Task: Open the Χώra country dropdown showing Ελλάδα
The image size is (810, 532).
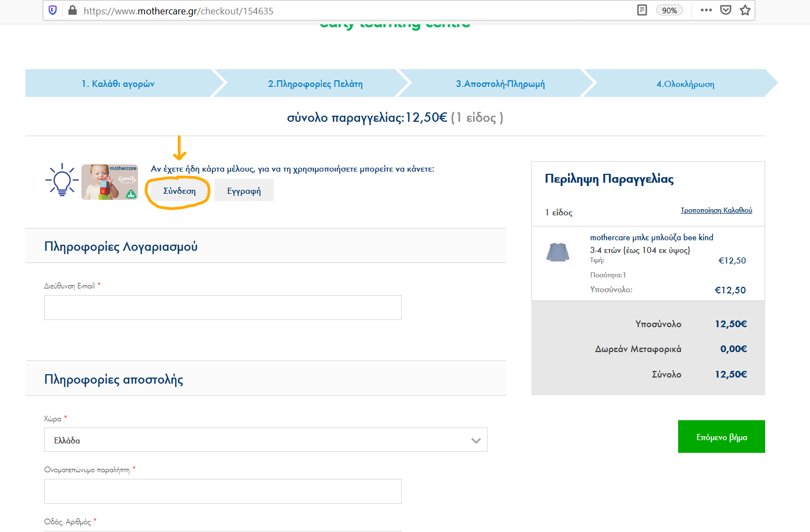Action: 265,440
